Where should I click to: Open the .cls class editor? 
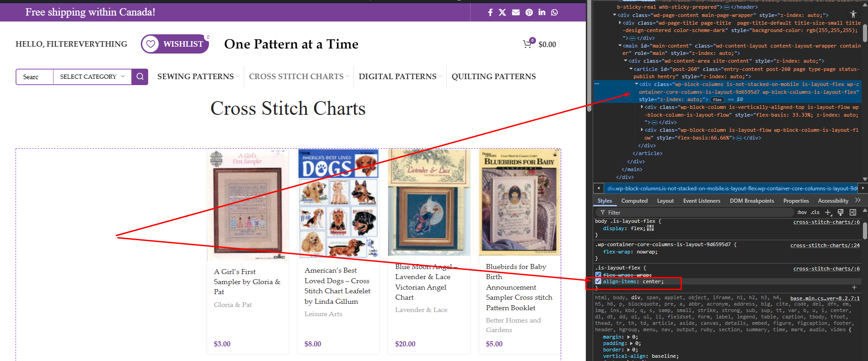click(815, 212)
